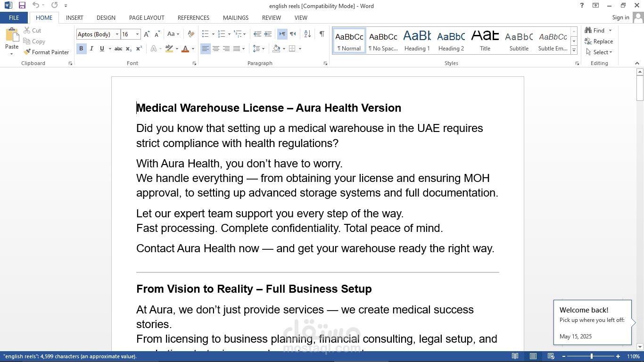Click the Redo/Repeat arrow icon
This screenshot has width=644, height=362.
(54, 6)
